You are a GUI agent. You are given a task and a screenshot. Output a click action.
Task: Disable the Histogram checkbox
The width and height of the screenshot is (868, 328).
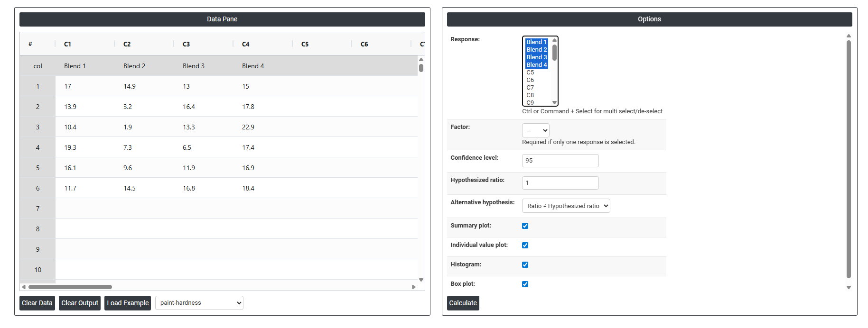525,265
